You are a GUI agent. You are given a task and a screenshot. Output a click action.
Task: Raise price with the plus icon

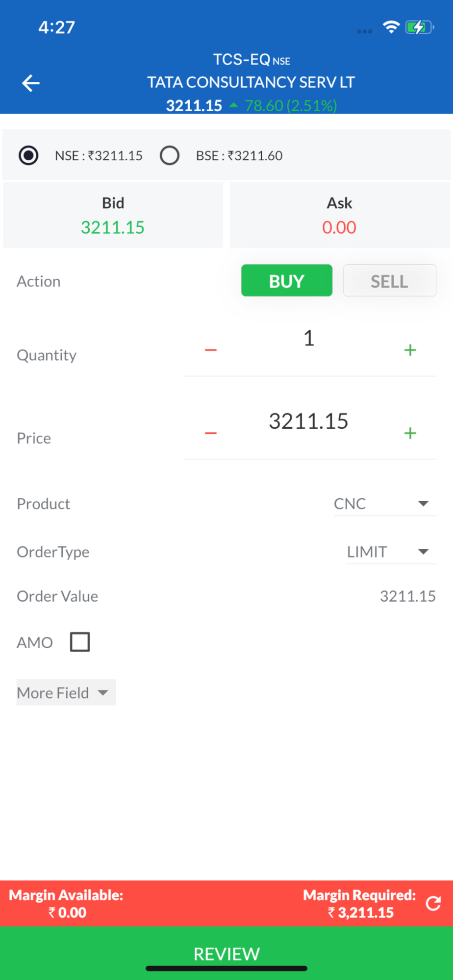coord(410,433)
